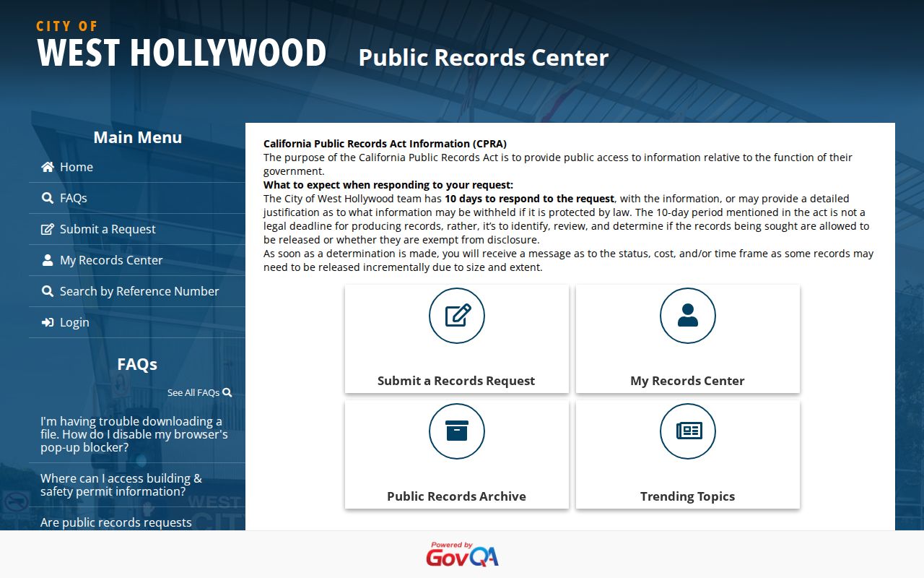924x578 pixels.
Task: Click the magnifier icon beside FAQs menu item
Action: pos(48,198)
